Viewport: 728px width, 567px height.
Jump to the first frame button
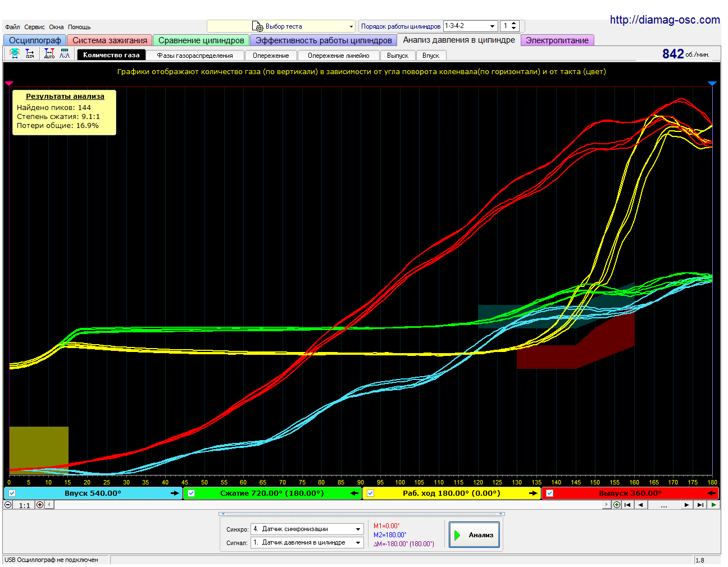tap(627, 505)
